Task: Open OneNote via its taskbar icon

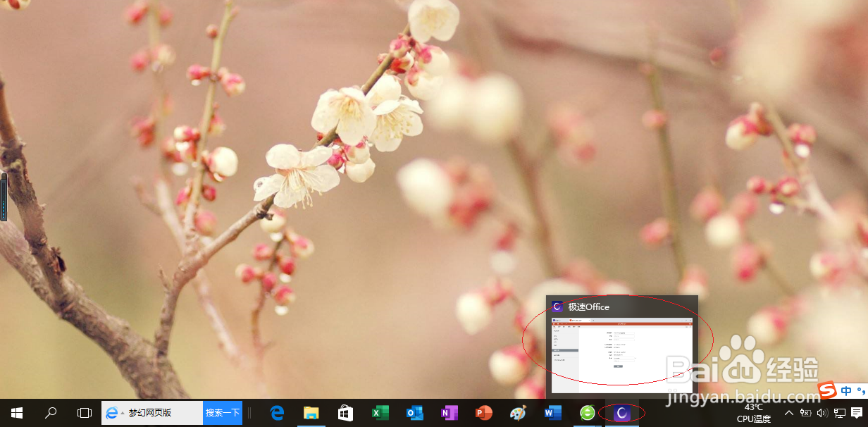Action: [448, 413]
